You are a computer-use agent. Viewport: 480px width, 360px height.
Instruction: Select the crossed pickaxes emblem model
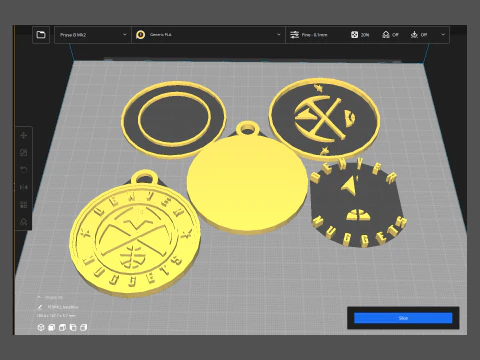click(x=324, y=118)
